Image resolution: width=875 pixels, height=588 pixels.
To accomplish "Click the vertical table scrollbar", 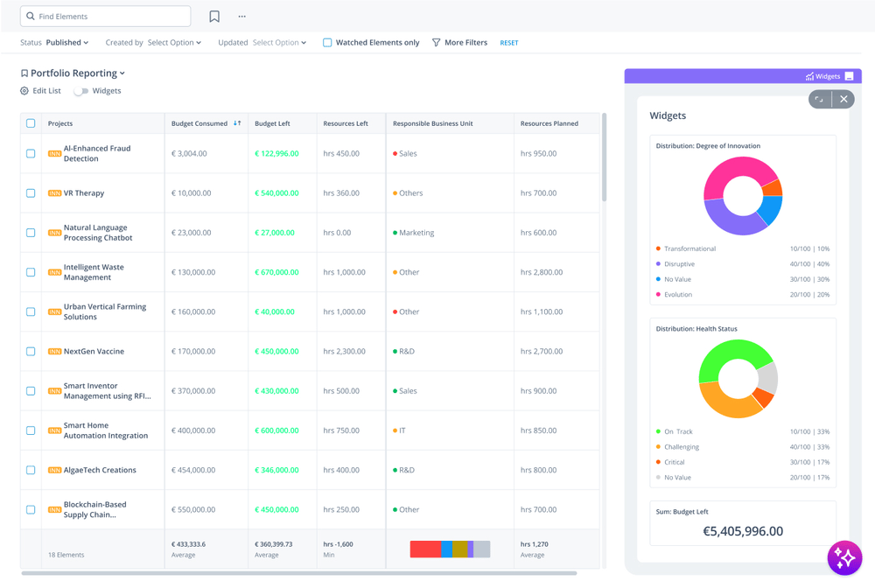I will [604, 157].
